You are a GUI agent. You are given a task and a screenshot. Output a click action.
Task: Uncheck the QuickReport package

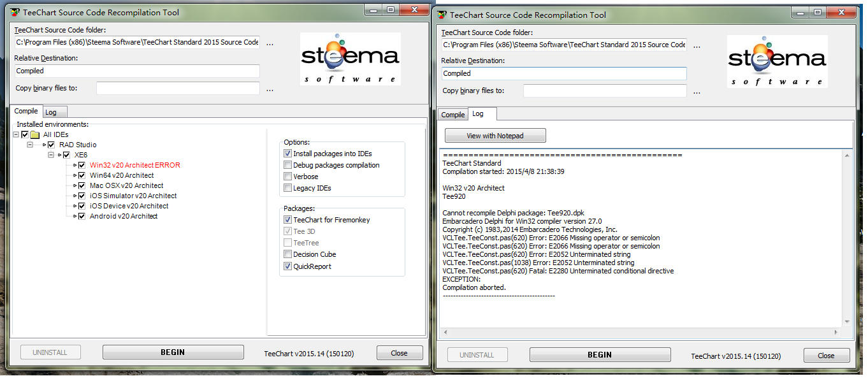288,266
